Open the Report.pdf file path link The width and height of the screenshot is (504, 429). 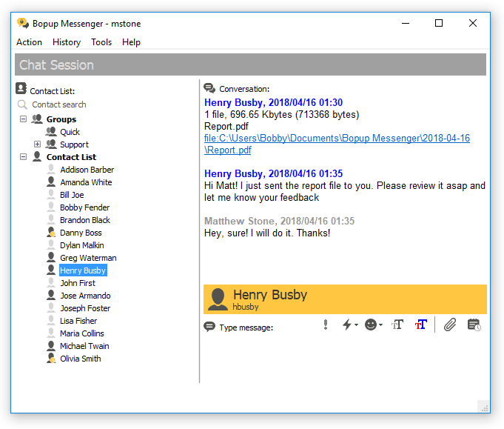337,144
